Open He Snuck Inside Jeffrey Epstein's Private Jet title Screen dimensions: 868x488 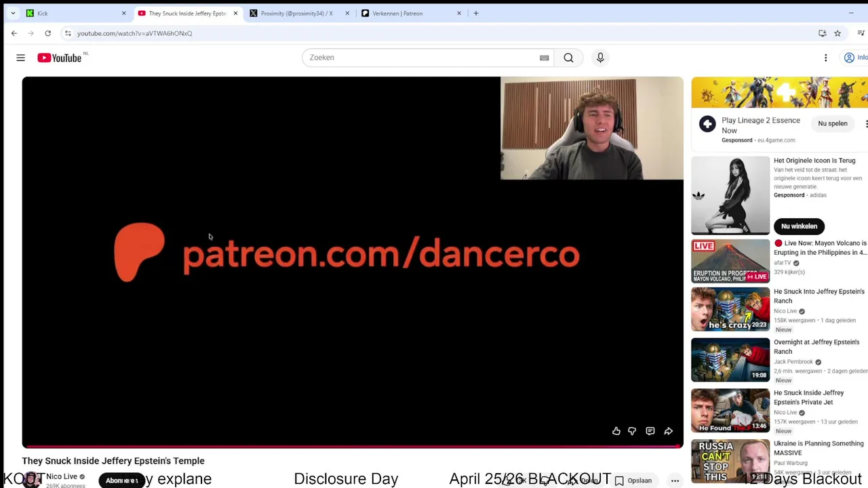809,397
